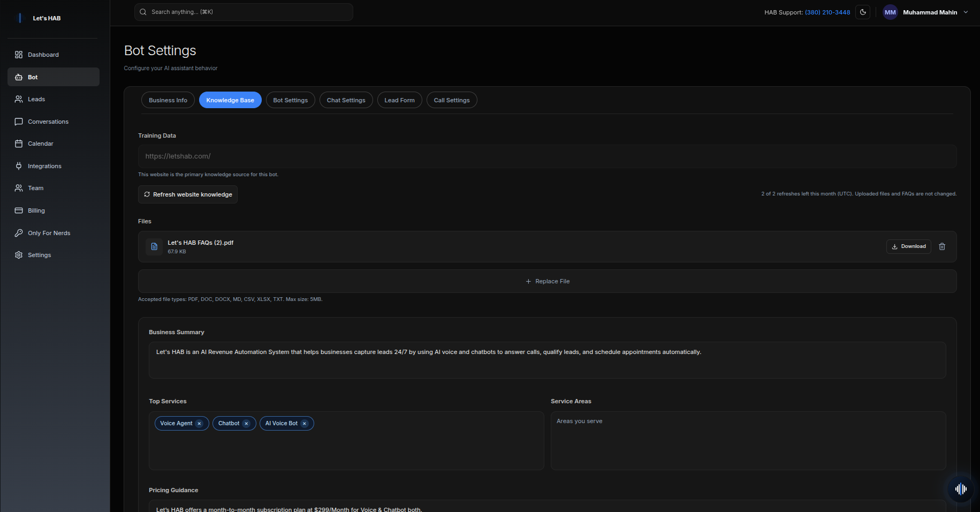Click the Accepted file types note

click(230, 299)
